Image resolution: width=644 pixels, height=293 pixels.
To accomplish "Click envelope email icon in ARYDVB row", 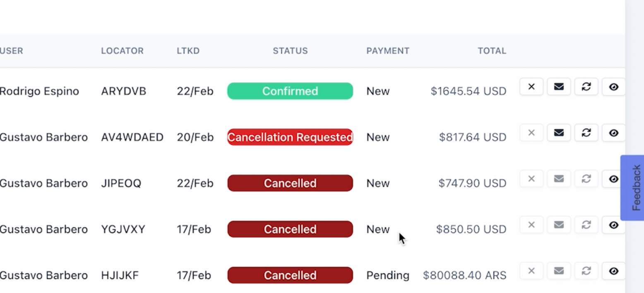I will (559, 87).
